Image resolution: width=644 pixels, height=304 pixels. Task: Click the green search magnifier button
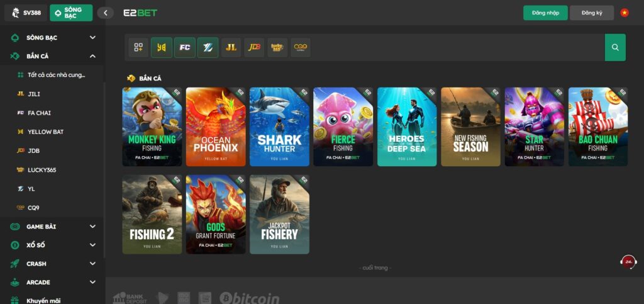pyautogui.click(x=615, y=48)
